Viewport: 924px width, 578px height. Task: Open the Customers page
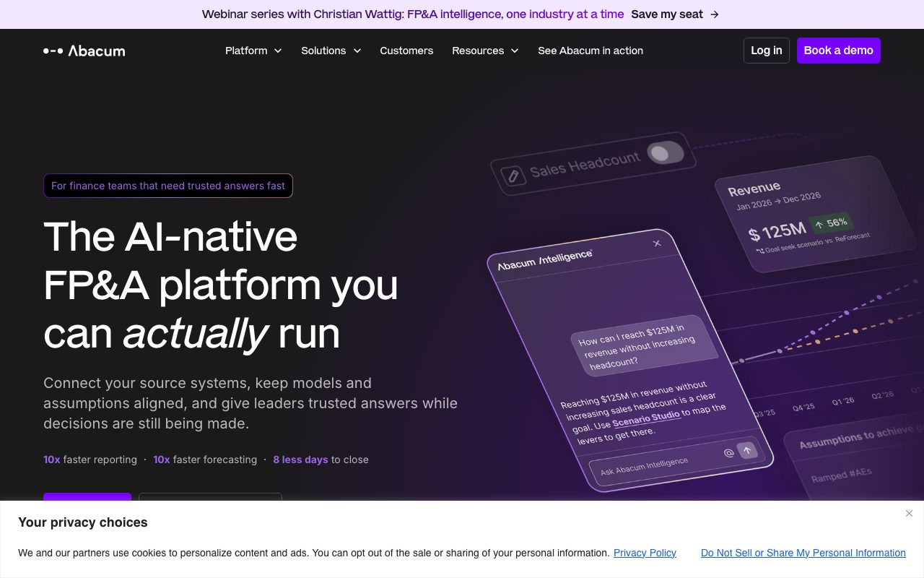pyautogui.click(x=406, y=51)
